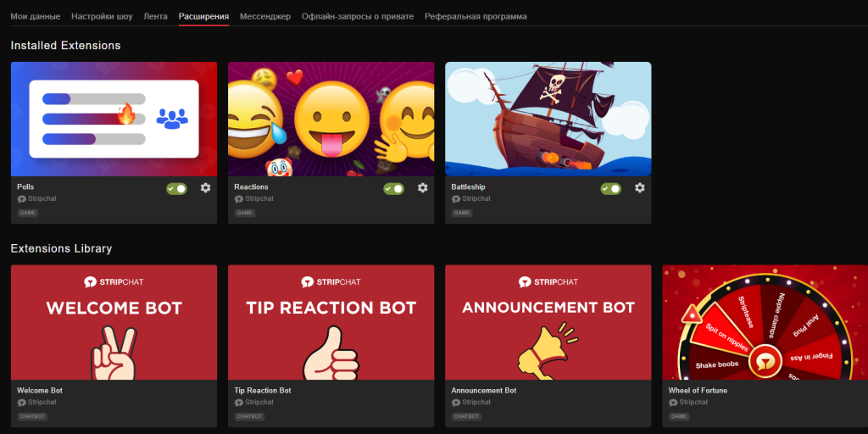Click Stripchat logo icon under Battleship
This screenshot has height=434, width=868.
click(x=455, y=199)
